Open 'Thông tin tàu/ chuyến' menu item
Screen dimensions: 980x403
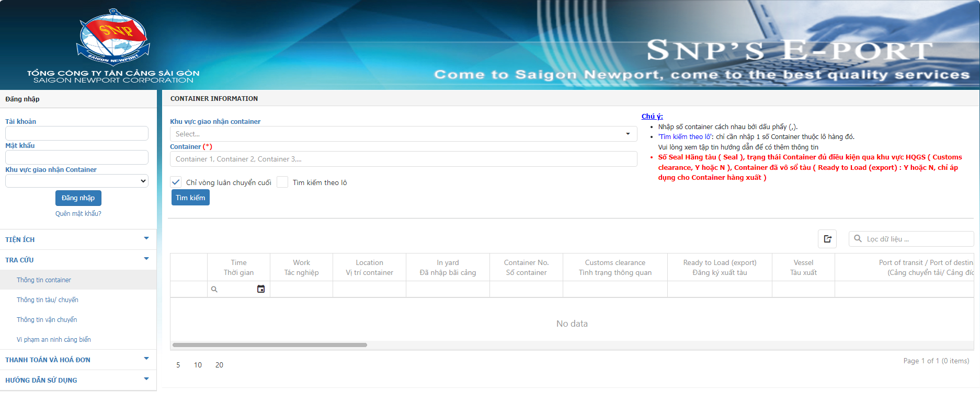pyautogui.click(x=48, y=300)
